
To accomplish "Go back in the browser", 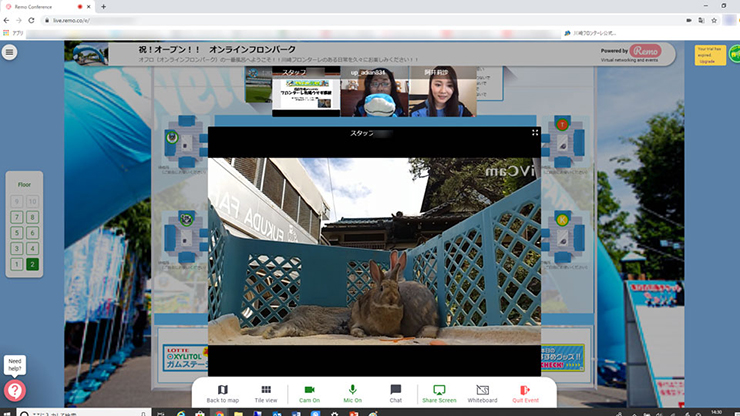I will (6, 20).
